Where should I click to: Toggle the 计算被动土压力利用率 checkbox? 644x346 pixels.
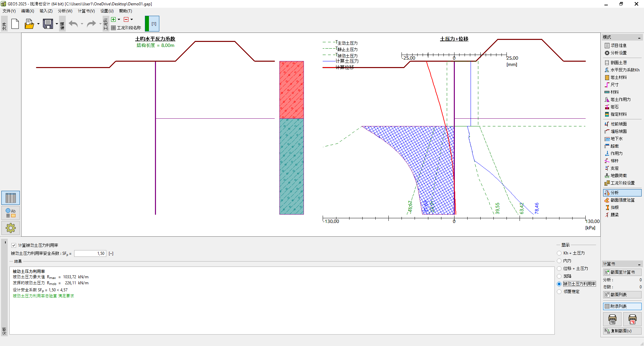(14, 245)
